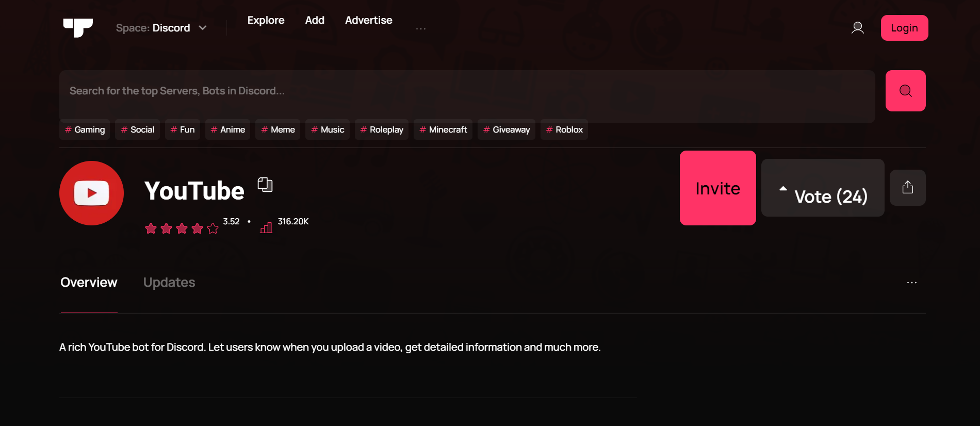Click the YouTube bot title
The image size is (980, 426).
194,191
